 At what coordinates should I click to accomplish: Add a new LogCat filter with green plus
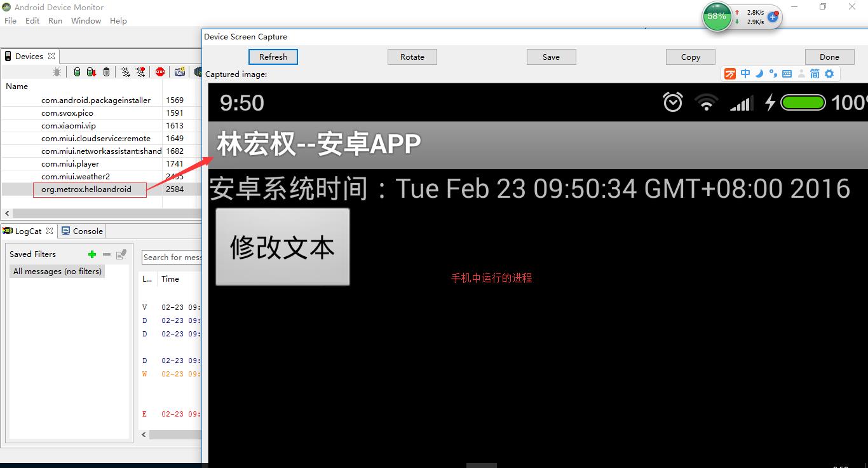tap(92, 254)
